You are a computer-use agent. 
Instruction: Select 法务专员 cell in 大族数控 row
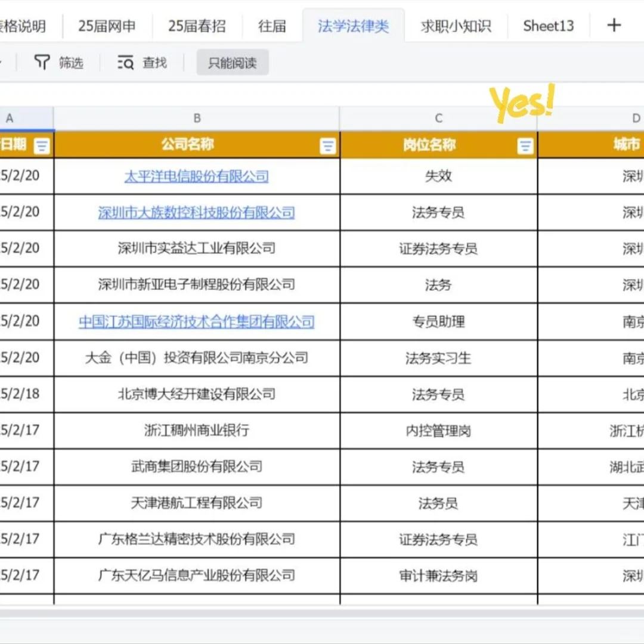pyautogui.click(x=439, y=212)
